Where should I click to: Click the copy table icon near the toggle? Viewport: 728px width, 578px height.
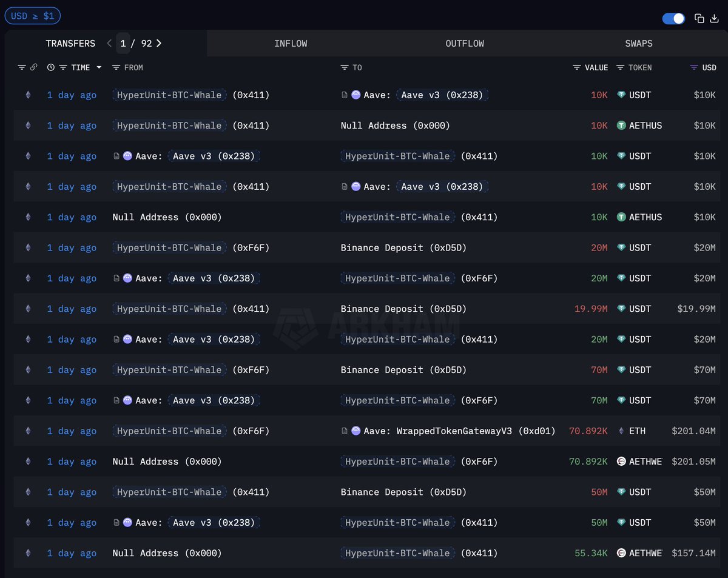(699, 18)
